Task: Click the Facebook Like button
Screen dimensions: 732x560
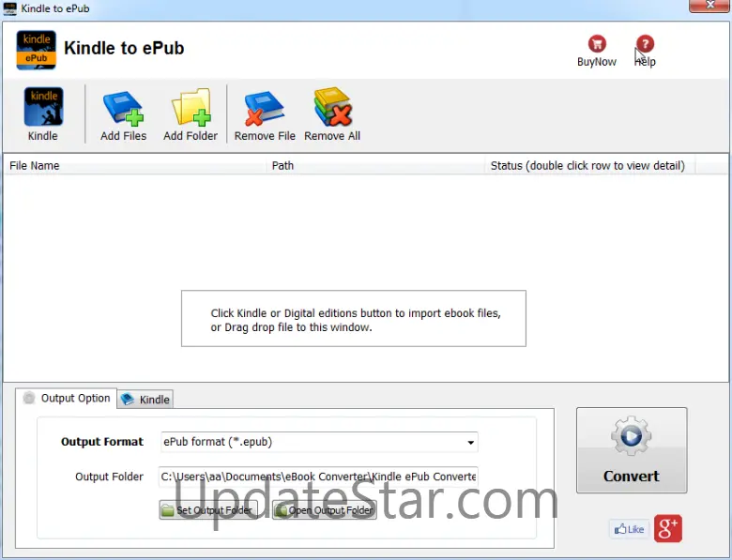Action: coord(630,529)
